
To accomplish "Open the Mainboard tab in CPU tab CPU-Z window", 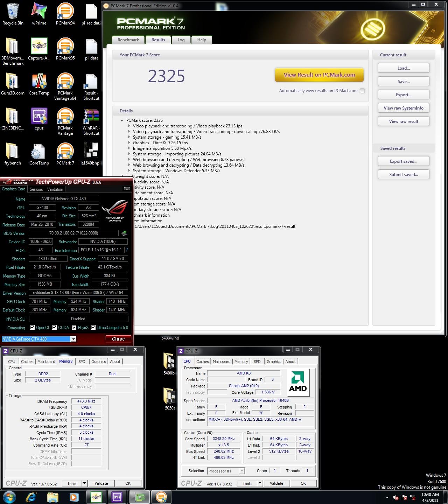I will pyautogui.click(x=222, y=362).
